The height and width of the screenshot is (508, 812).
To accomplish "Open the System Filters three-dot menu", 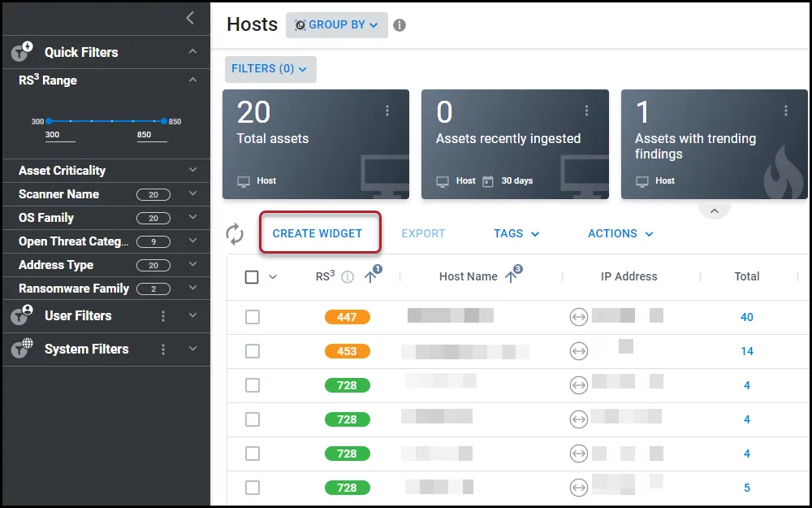I will pyautogui.click(x=163, y=350).
